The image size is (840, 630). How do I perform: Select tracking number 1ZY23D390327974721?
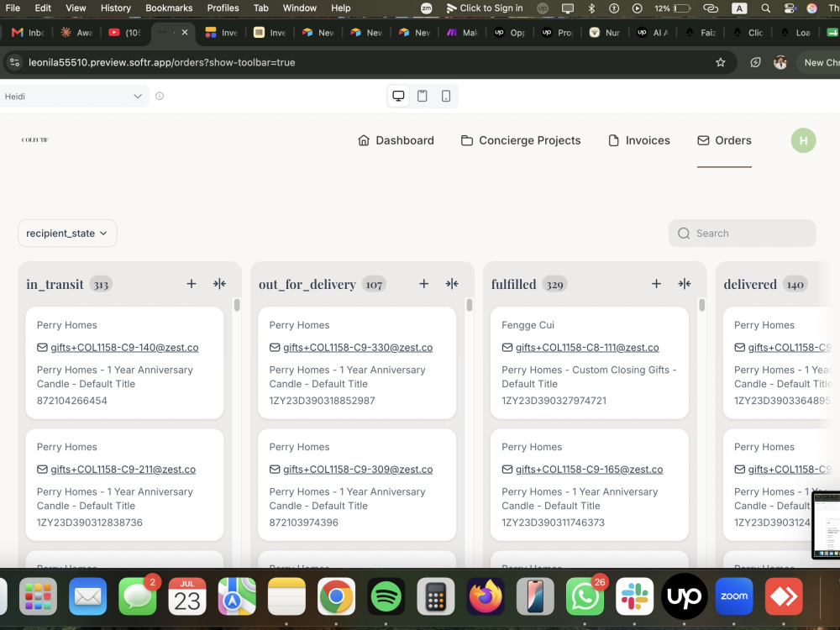point(554,401)
